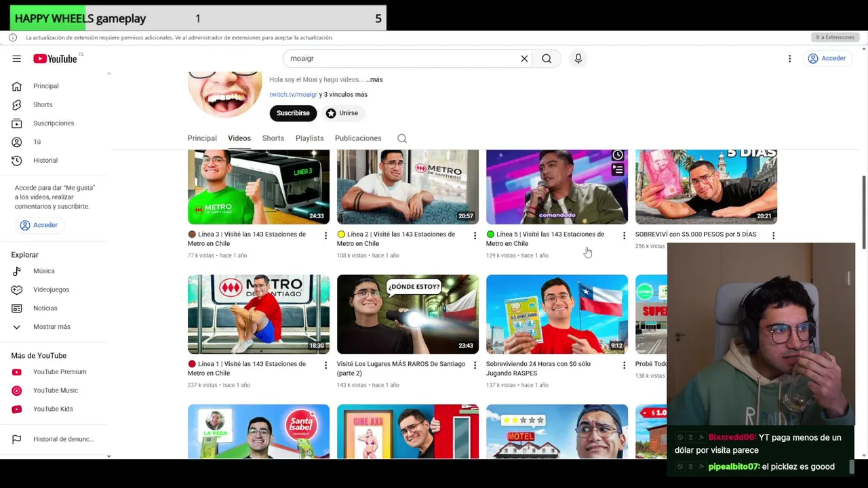Select the Videos channel tab
The height and width of the screenshot is (488, 868).
click(x=239, y=138)
